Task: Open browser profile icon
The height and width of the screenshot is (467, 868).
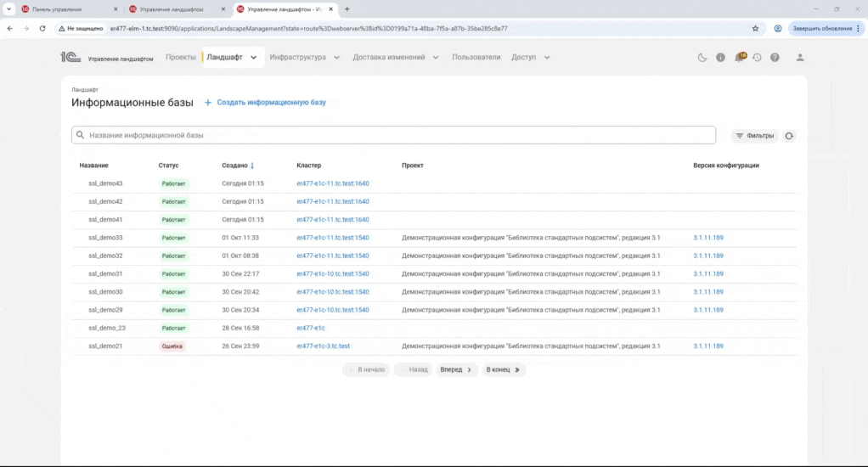Action: (778, 28)
